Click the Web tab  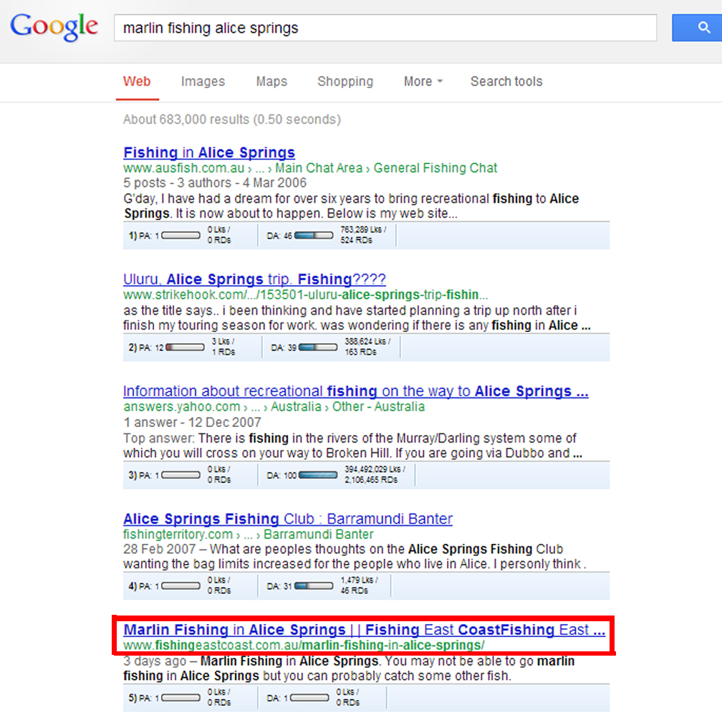click(x=137, y=82)
